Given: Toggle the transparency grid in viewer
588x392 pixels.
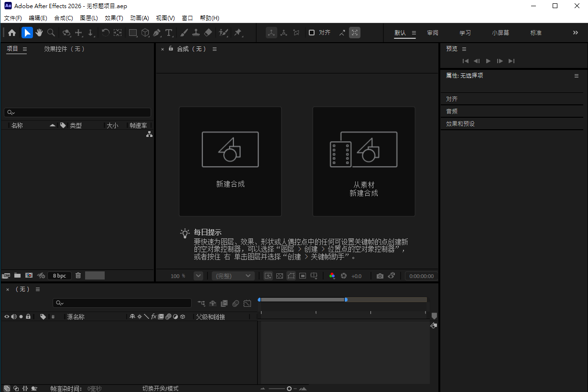Looking at the screenshot, I should (x=280, y=276).
